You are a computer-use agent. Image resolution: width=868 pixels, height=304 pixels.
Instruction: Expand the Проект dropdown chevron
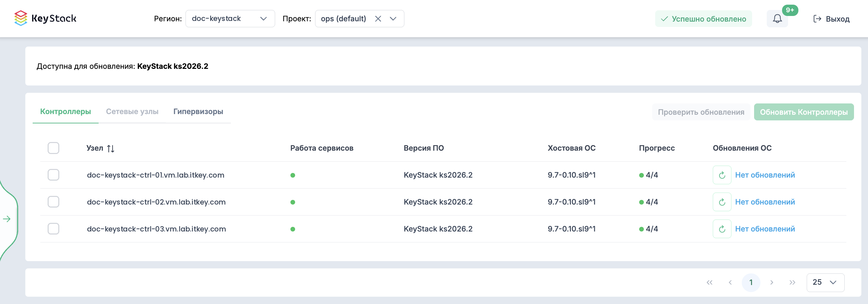(x=393, y=19)
